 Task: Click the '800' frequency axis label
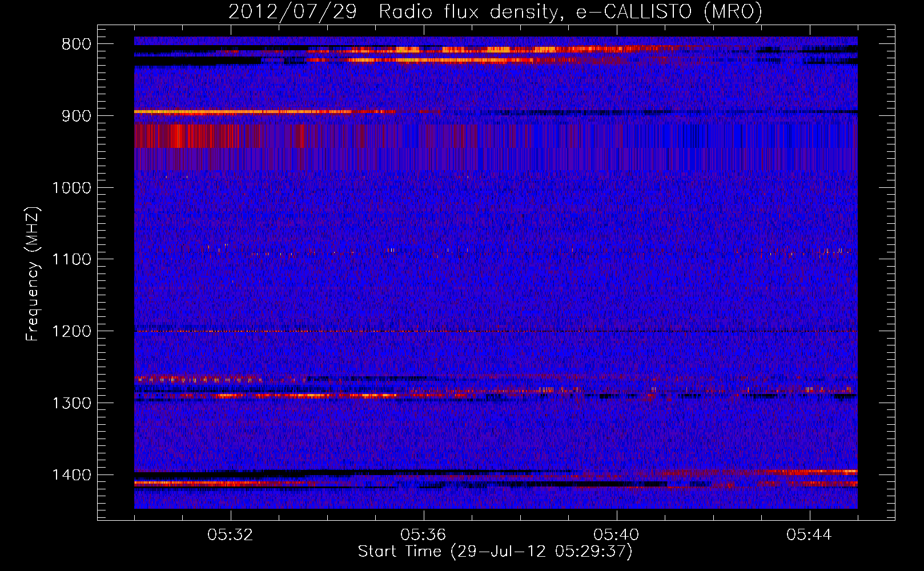(x=76, y=45)
